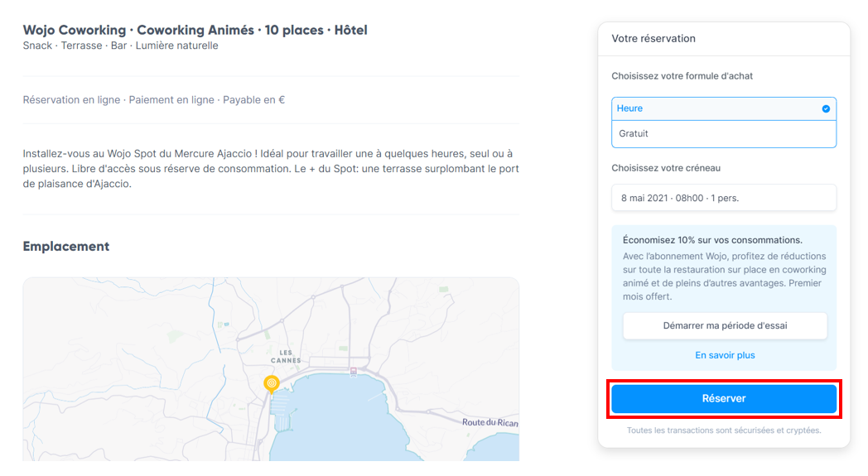This screenshot has height=476, width=868.
Task: Click the blue Réserver button
Action: (724, 398)
